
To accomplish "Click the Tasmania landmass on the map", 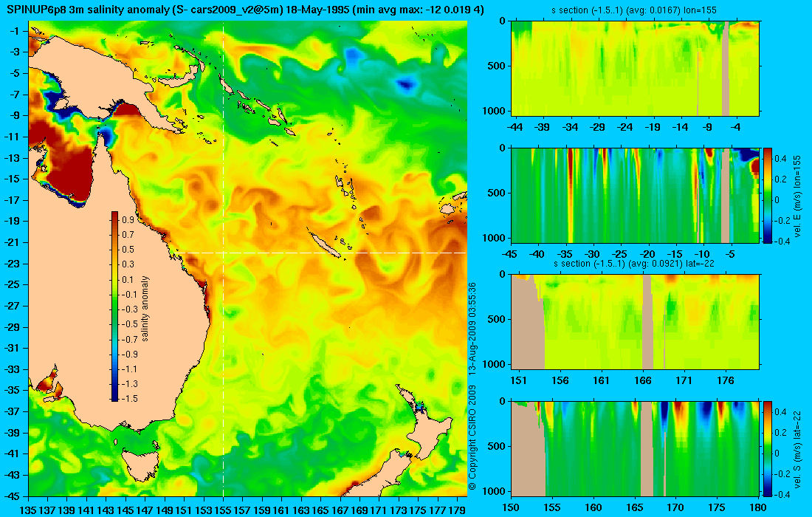I will (x=142, y=465).
